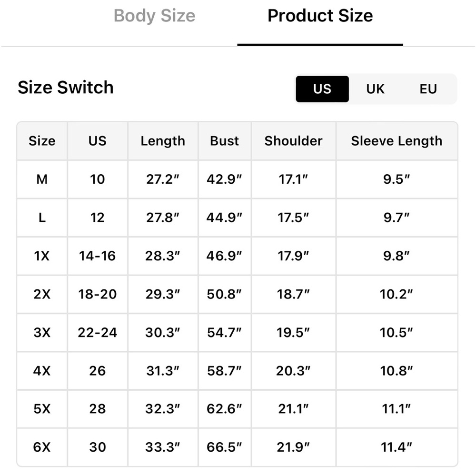This screenshot has height=476, width=476.
Task: Click the Size column header
Action: (42, 141)
